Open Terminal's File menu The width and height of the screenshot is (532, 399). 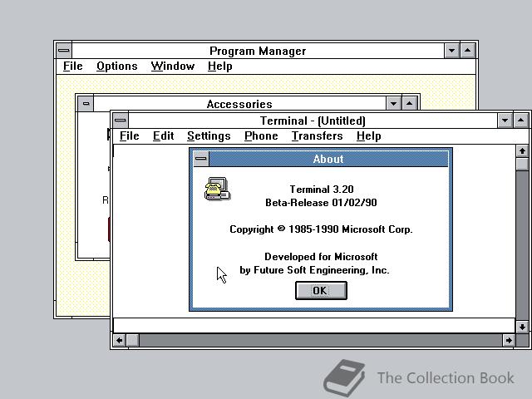coord(130,136)
